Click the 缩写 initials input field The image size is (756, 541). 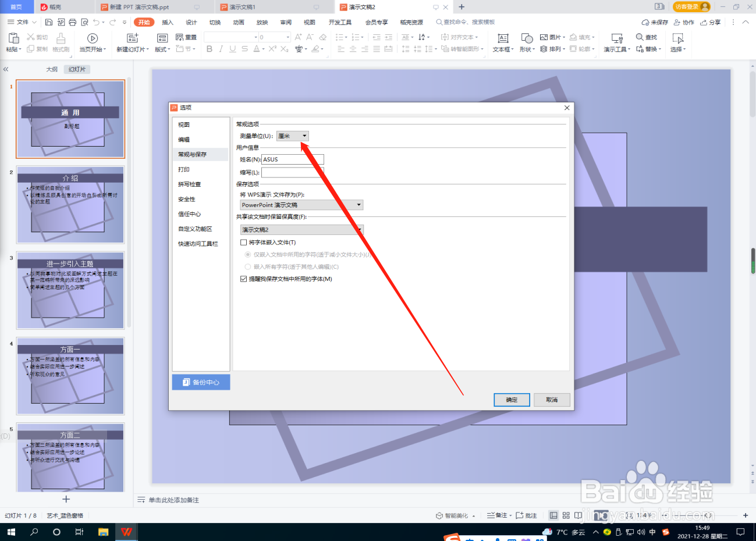(293, 173)
